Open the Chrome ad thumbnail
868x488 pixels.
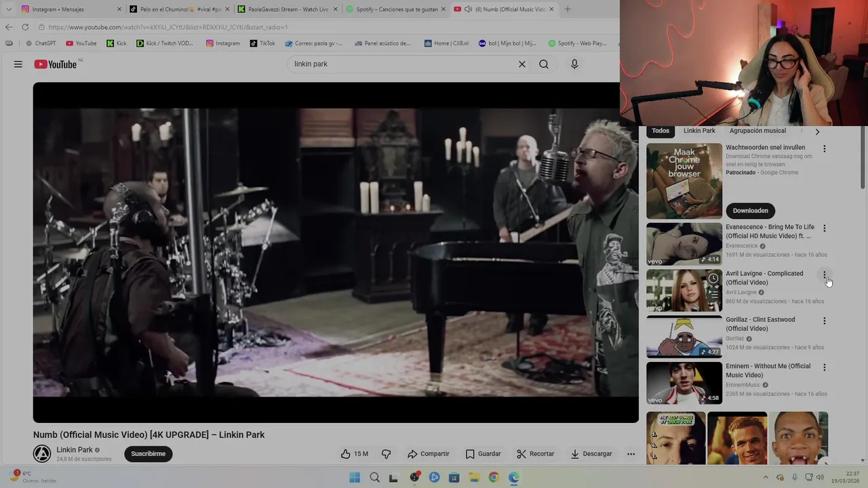click(684, 181)
